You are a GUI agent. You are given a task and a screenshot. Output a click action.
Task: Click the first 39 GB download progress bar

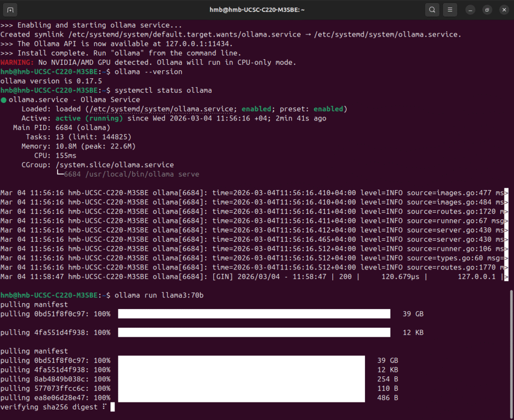coord(254,314)
